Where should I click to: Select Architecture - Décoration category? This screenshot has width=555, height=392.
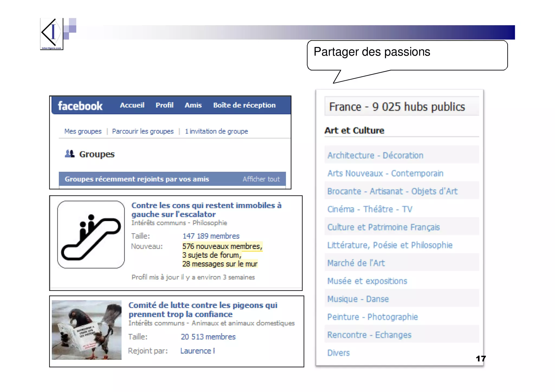[375, 155]
